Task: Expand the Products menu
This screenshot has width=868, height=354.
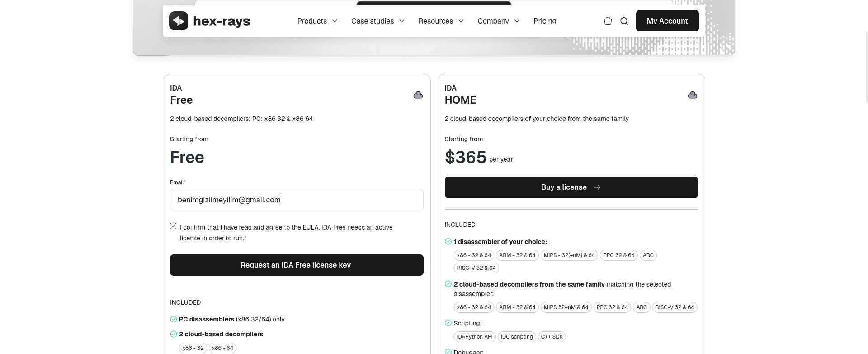Action: 317,21
